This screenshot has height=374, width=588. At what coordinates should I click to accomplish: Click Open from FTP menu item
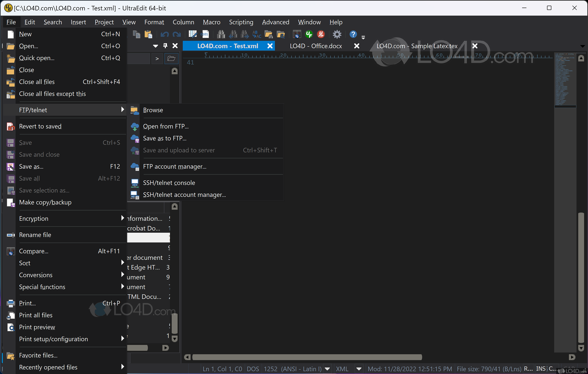[166, 126]
